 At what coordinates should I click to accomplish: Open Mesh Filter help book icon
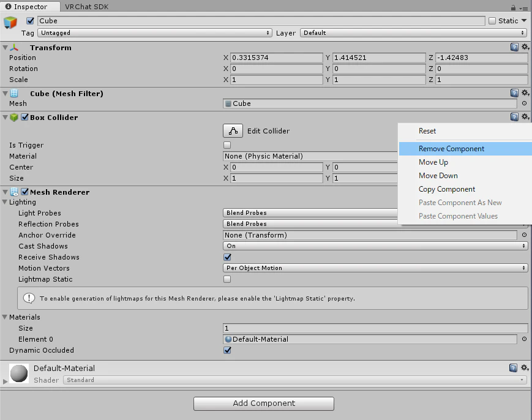[514, 93]
